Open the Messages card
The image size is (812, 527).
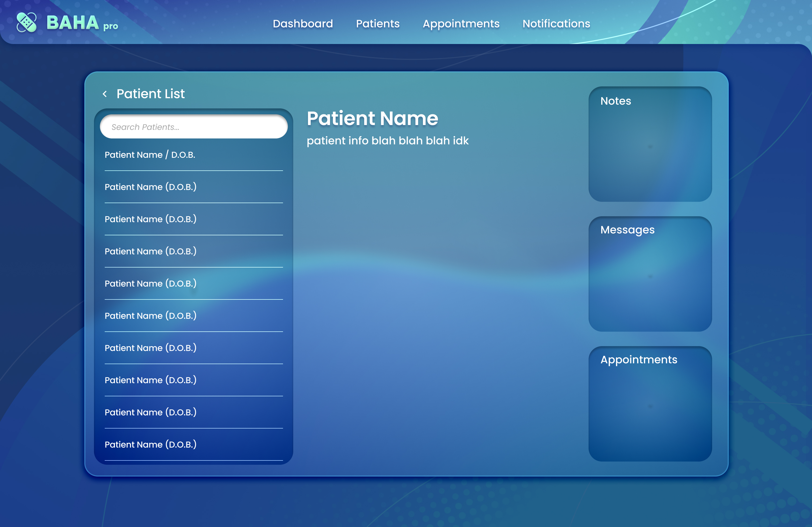pyautogui.click(x=650, y=274)
